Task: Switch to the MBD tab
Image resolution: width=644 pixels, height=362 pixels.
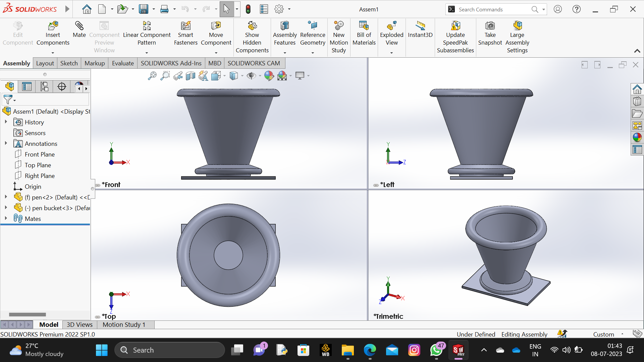Action: [x=215, y=63]
